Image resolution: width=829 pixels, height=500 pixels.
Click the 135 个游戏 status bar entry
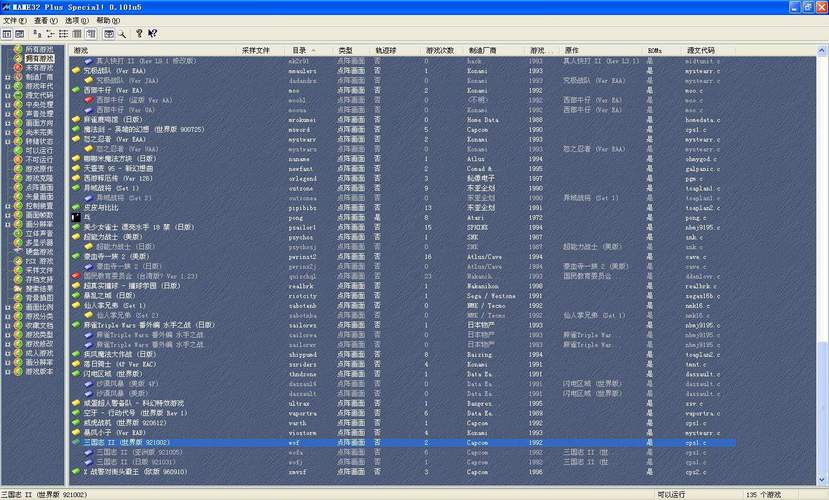click(763, 495)
